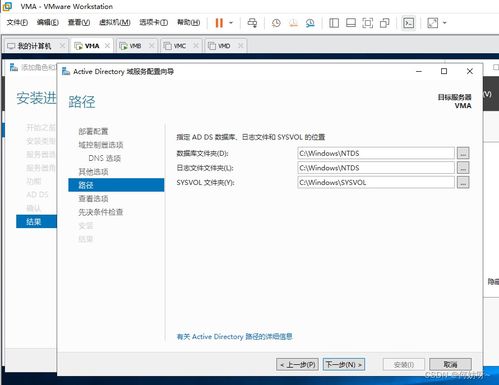This screenshot has width=499, height=385.
Task: Click the pause virtual machine icon
Action: tap(219, 23)
